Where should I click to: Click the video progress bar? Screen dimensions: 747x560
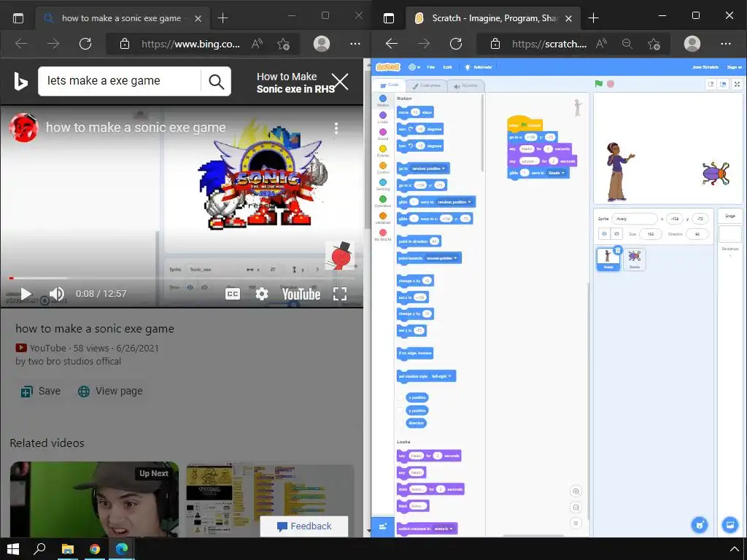coord(182,278)
